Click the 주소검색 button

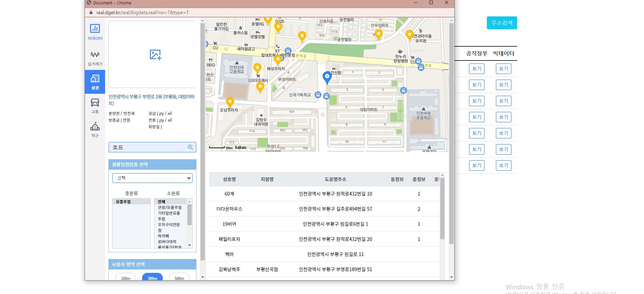point(502,23)
